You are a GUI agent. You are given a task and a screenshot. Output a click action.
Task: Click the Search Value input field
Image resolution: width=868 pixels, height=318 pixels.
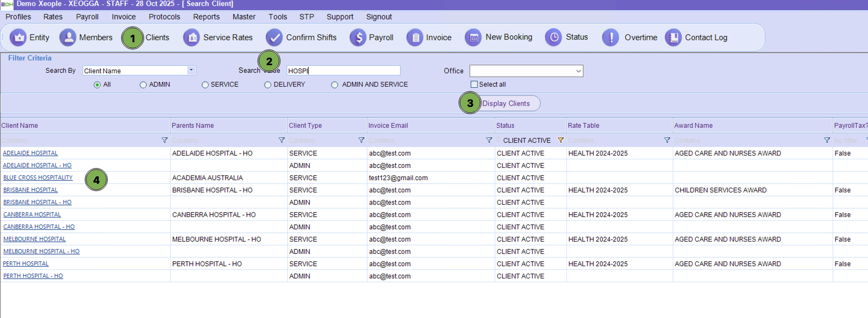coord(343,71)
